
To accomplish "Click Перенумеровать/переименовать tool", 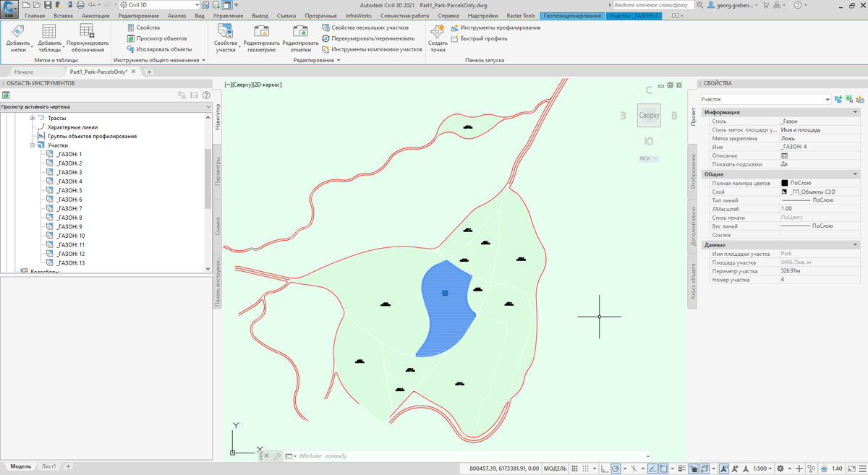I will click(368, 38).
